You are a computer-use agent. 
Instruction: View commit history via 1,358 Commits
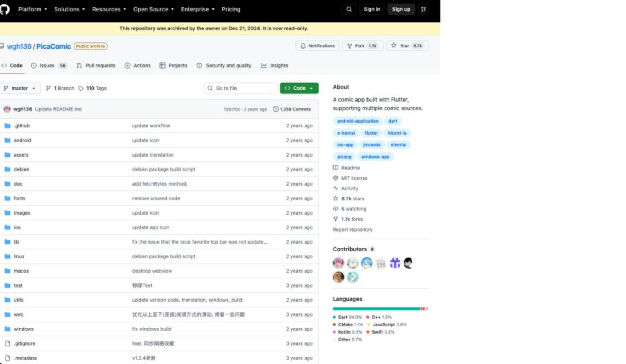(x=292, y=109)
